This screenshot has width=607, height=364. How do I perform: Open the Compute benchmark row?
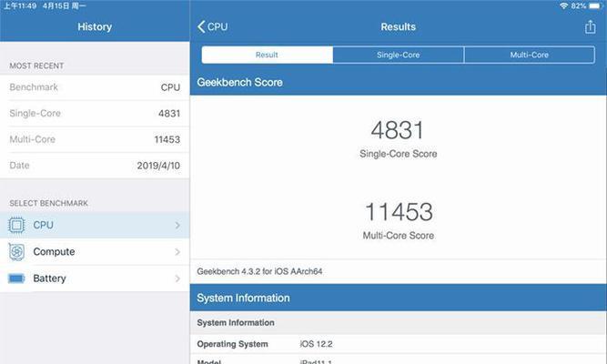[95, 252]
